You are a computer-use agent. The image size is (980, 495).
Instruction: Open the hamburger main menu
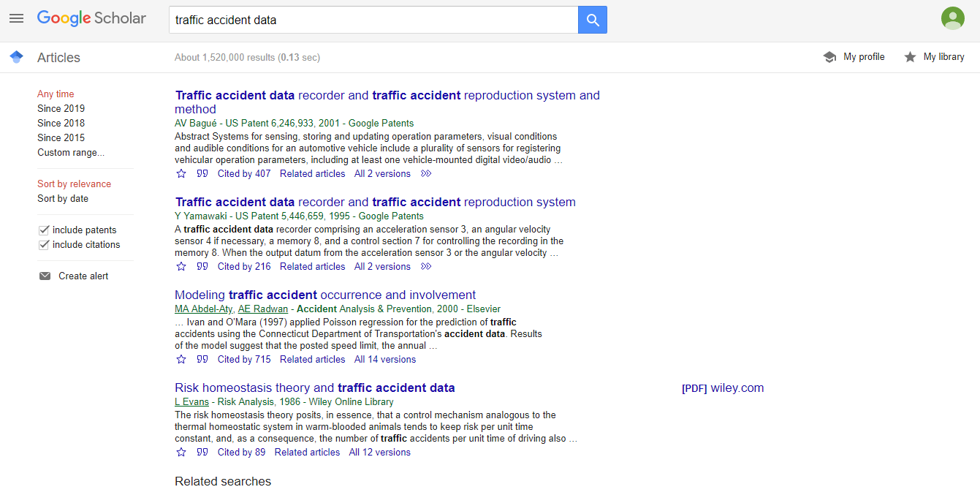pos(16,18)
